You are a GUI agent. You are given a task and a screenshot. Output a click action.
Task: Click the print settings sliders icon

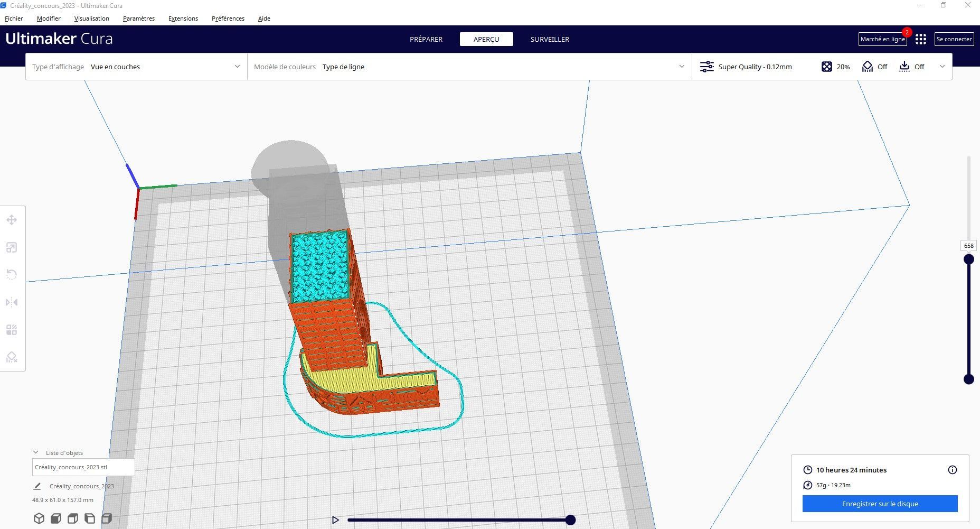(706, 67)
